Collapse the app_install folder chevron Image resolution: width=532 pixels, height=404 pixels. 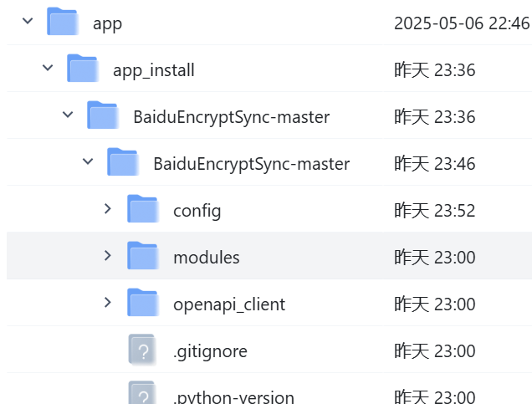point(48,69)
